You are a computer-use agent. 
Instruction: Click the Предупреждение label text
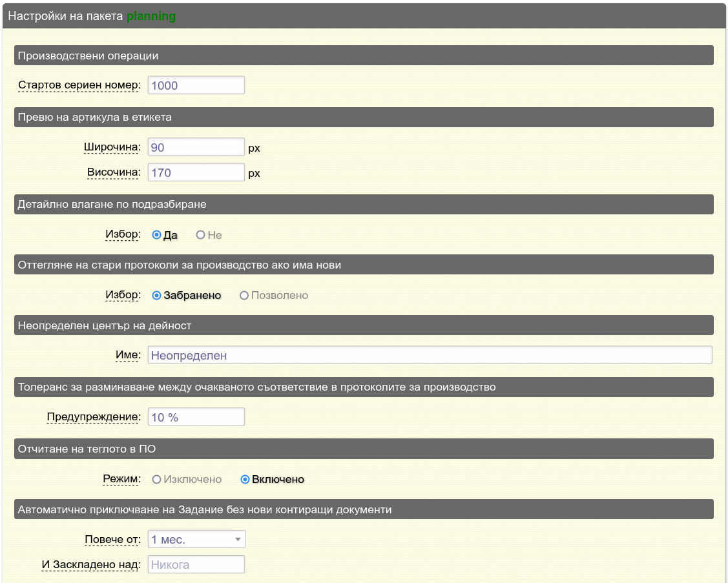(x=94, y=417)
